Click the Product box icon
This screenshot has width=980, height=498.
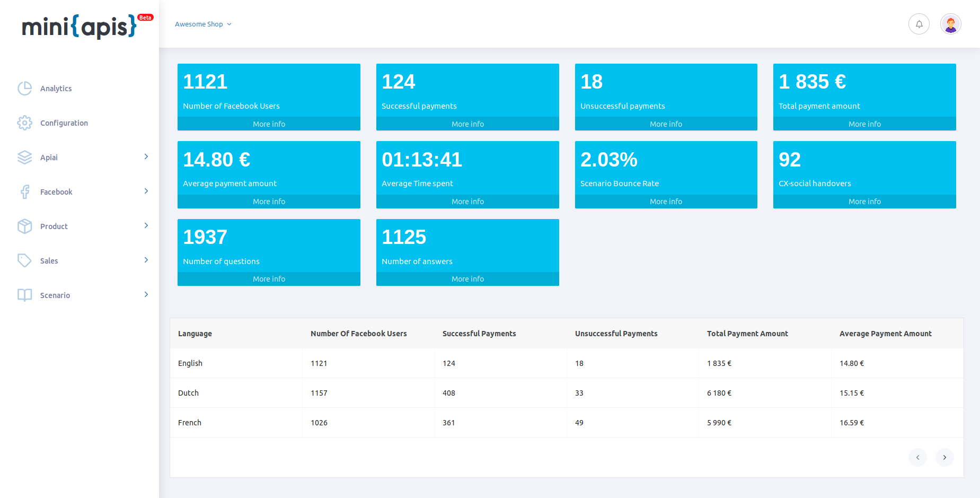24,226
